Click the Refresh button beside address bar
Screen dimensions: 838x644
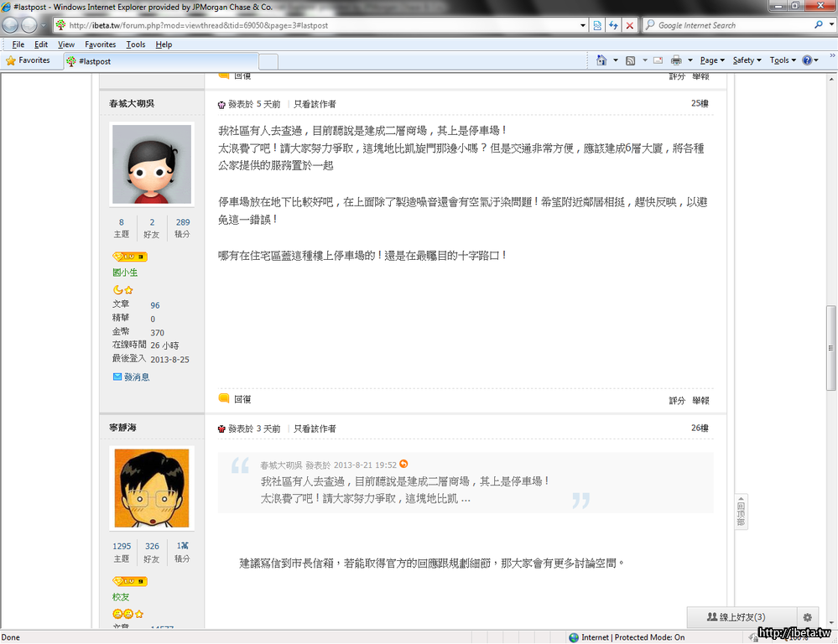(x=613, y=25)
